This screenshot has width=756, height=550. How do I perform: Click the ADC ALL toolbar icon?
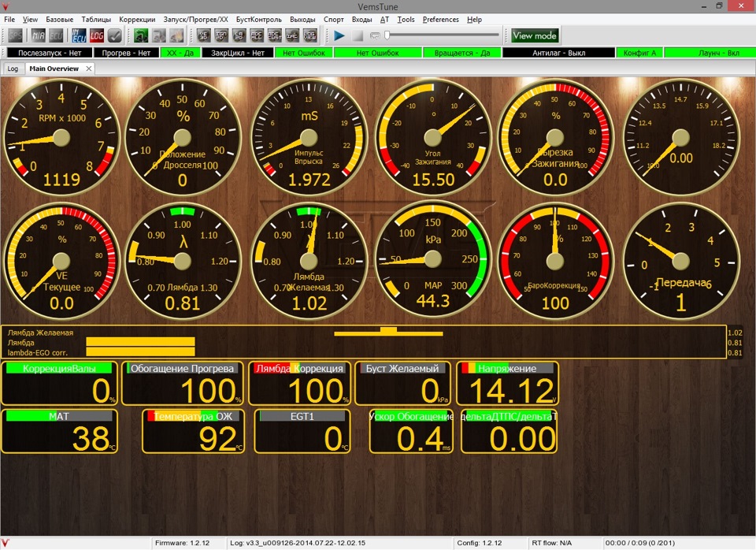coord(257,35)
